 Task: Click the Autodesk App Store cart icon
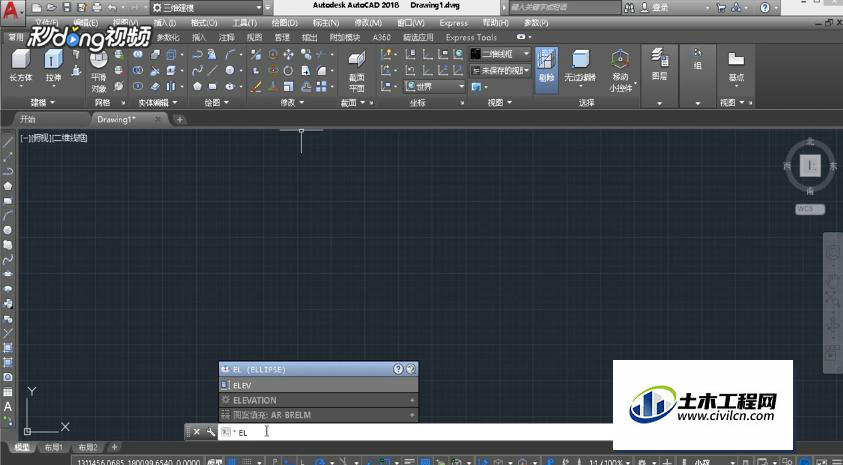click(x=721, y=8)
